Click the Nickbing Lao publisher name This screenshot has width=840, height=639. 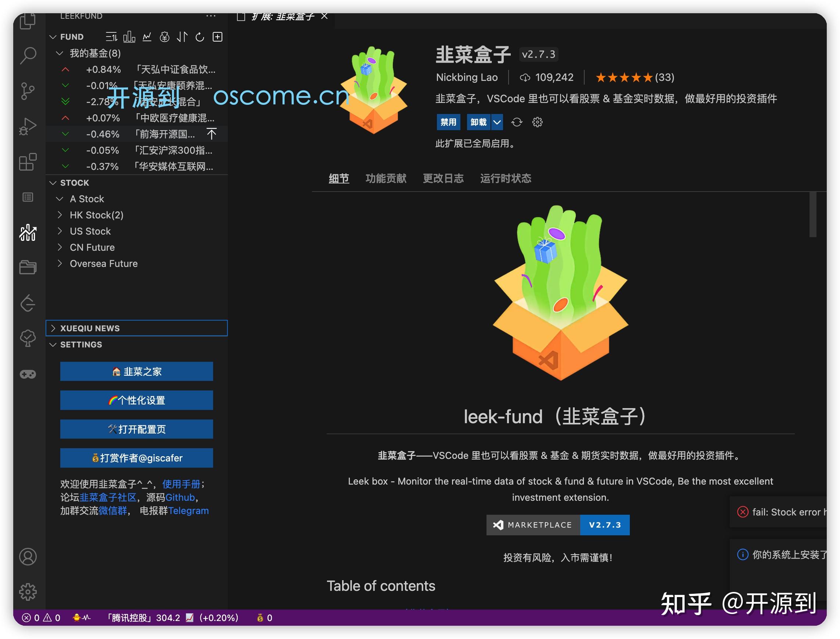(467, 77)
